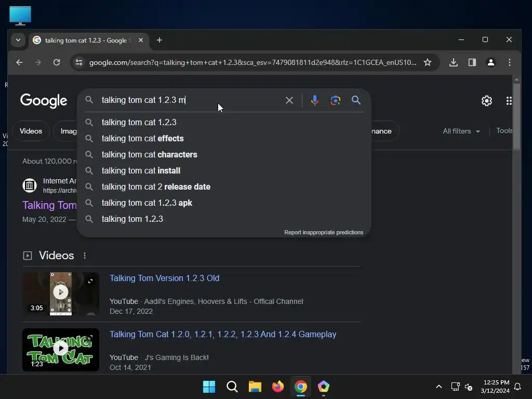Open the Tools option

504,130
